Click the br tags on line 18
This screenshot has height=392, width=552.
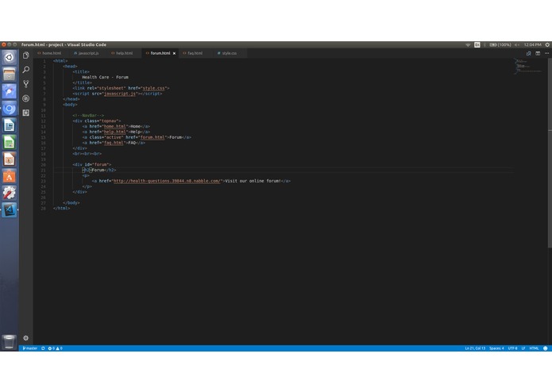tap(87, 154)
